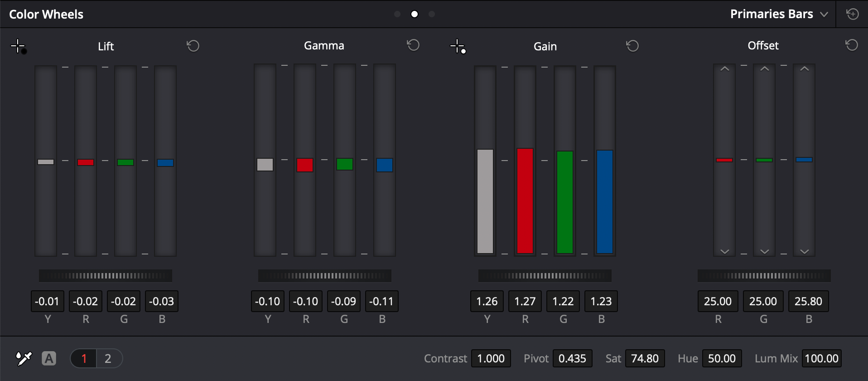
Task: Click the Gamma green bar handle
Action: (345, 164)
